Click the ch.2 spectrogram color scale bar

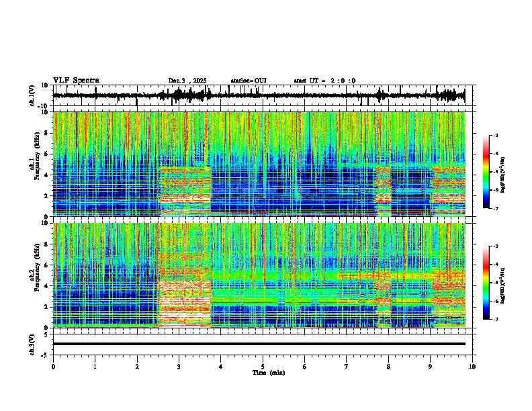(x=486, y=283)
